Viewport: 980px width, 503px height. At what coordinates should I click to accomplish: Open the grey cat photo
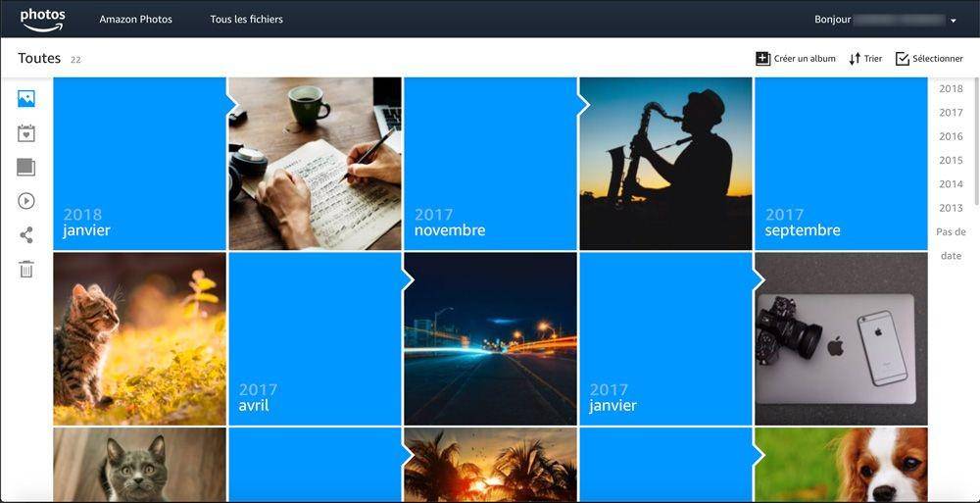(139, 464)
